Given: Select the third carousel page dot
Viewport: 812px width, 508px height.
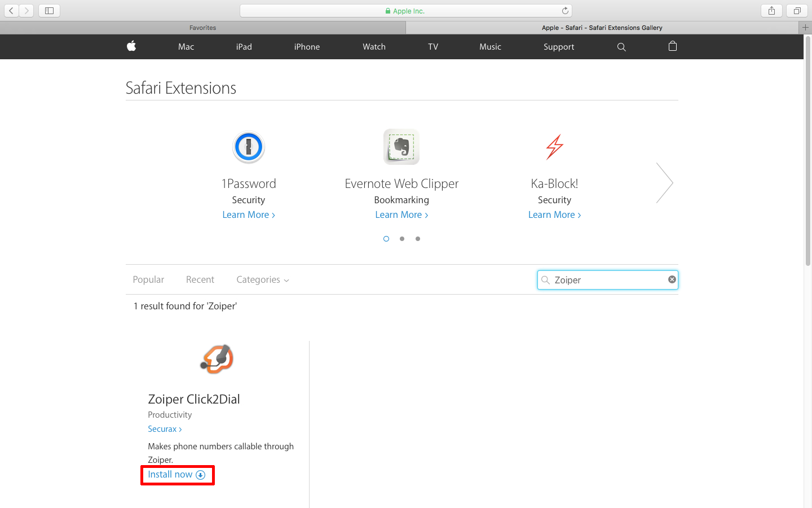Looking at the screenshot, I should 418,239.
